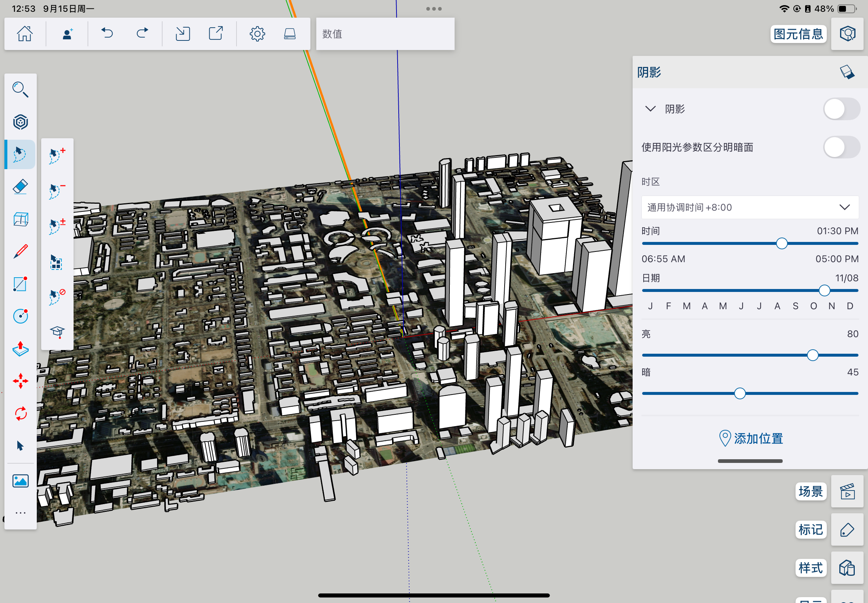The height and width of the screenshot is (603, 868).
Task: Toggle the 阴影 shadows switch on
Action: [841, 109]
